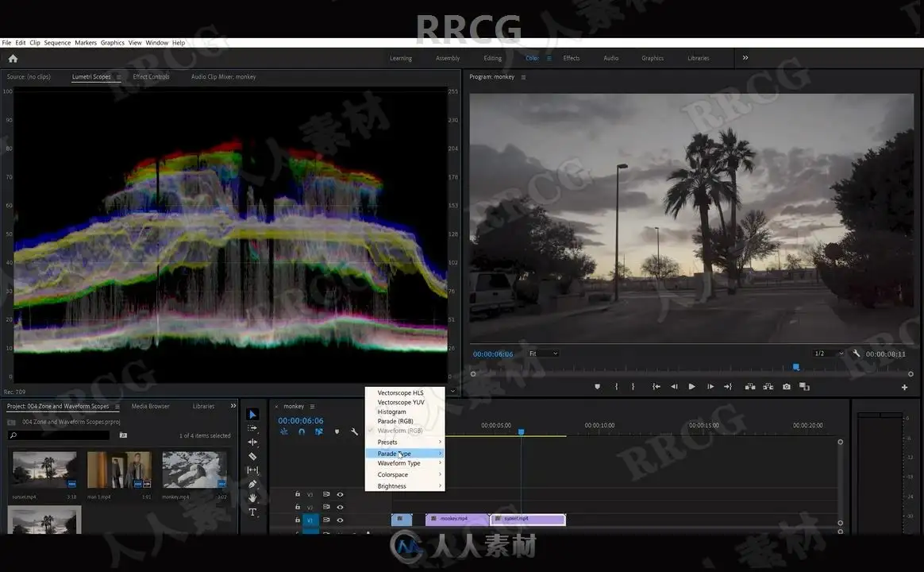The image size is (924, 572).
Task: Switch to Effect Controls tab
Action: pyautogui.click(x=151, y=76)
